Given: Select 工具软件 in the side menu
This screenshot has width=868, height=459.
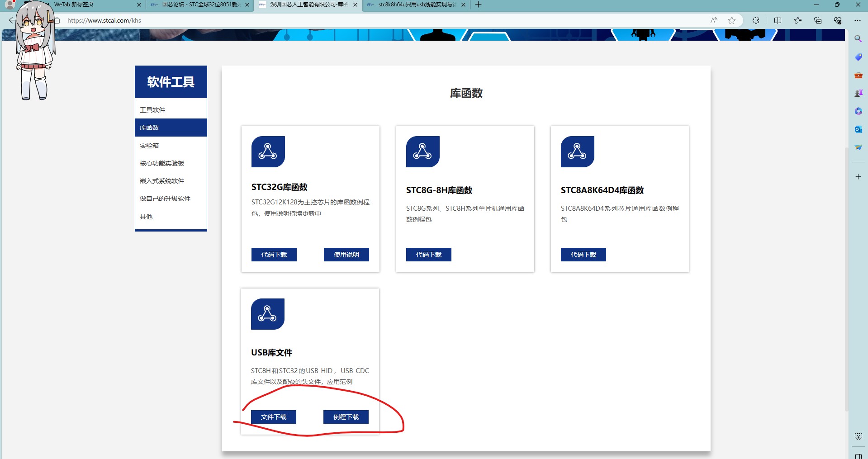Looking at the screenshot, I should click(x=171, y=110).
